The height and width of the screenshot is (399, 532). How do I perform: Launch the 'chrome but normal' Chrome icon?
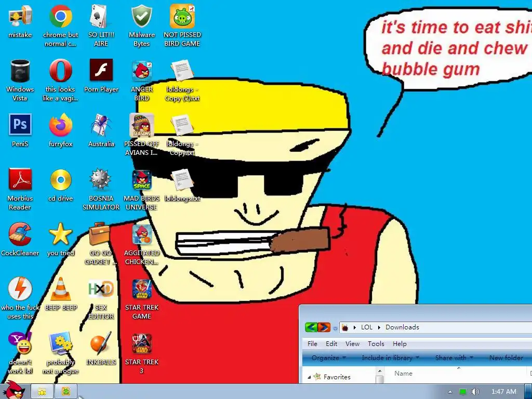60,16
